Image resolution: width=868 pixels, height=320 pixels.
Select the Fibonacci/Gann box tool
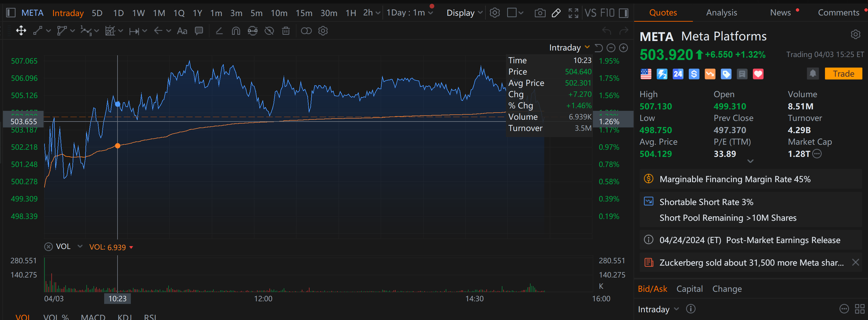(x=110, y=31)
